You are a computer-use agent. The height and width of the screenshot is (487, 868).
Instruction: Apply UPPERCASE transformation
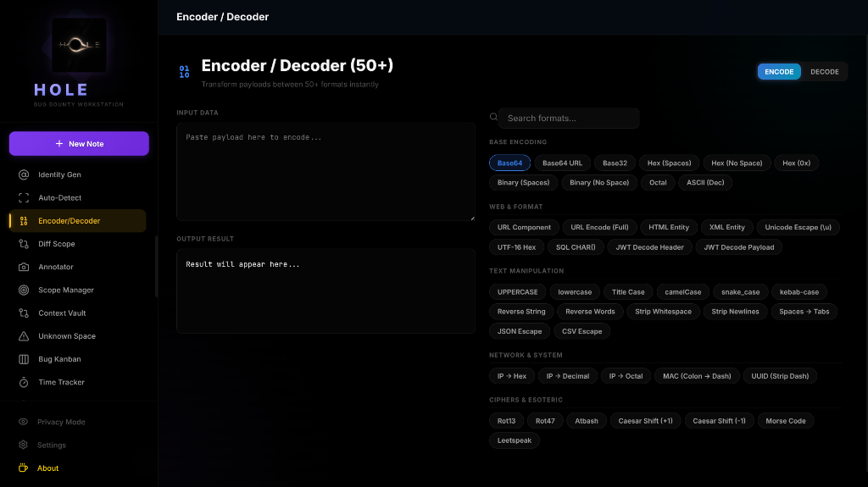517,292
